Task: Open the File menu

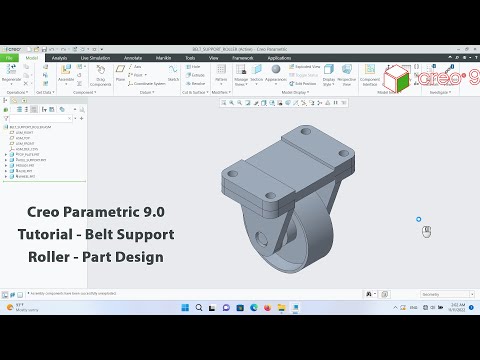Action: click(9, 58)
